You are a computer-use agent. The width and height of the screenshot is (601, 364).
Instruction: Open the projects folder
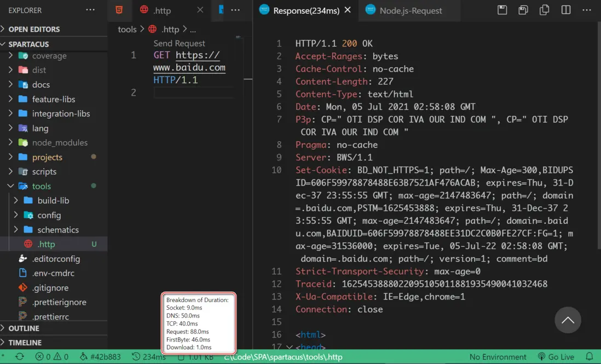coord(54,157)
